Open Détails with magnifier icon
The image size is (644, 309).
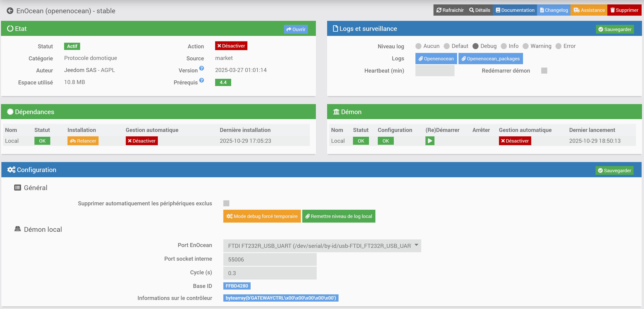click(x=480, y=10)
